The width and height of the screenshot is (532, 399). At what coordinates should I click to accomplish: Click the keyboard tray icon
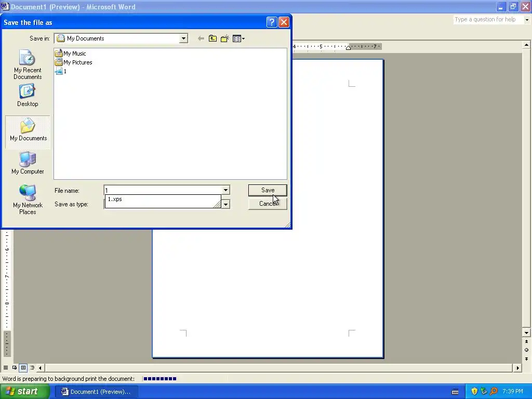click(455, 392)
